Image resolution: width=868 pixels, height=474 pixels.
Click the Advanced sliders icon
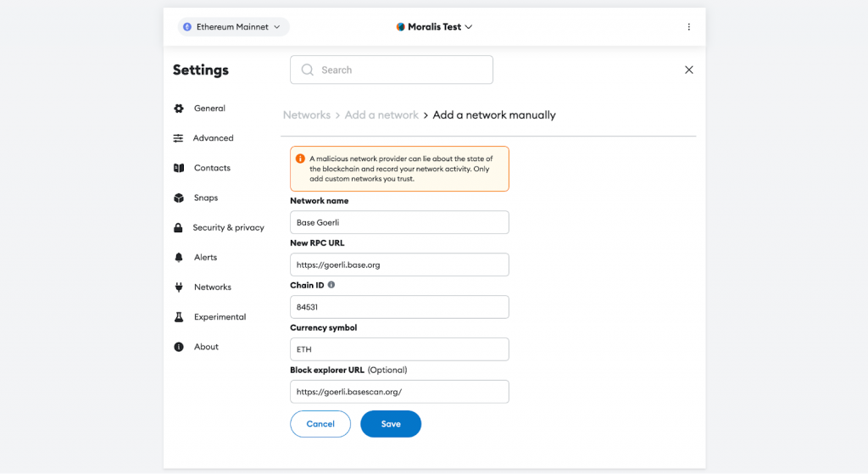tap(178, 138)
